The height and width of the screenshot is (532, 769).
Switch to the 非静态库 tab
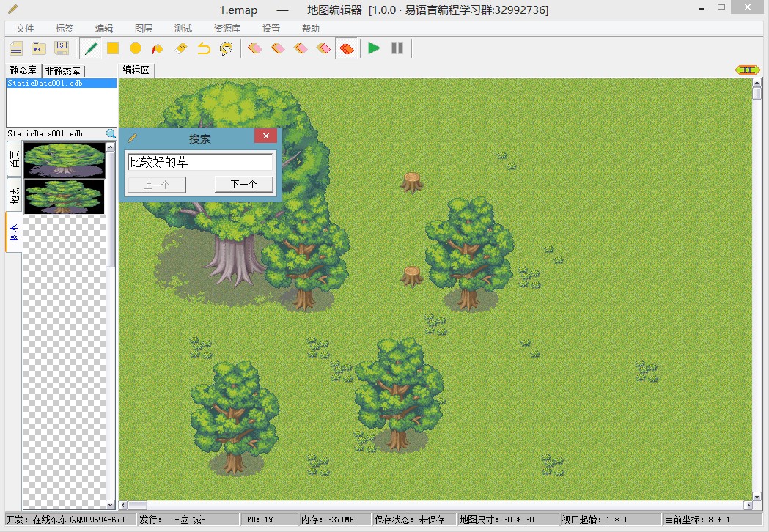63,71
